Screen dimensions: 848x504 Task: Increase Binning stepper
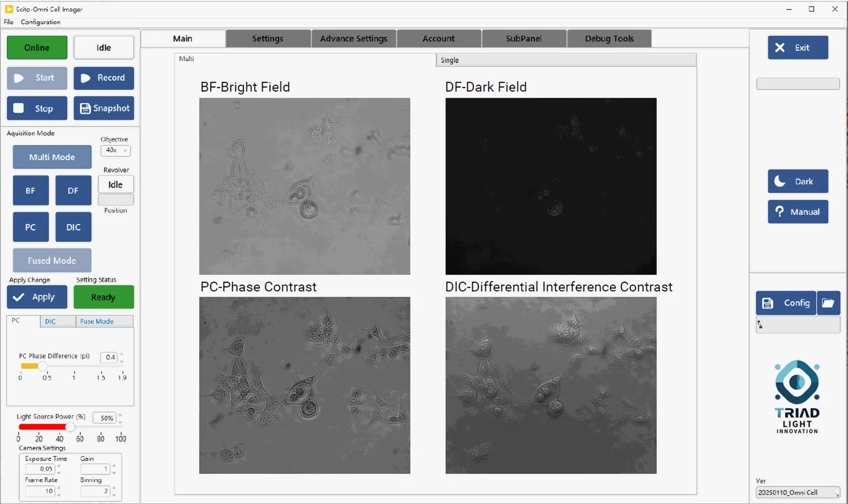[x=114, y=488]
